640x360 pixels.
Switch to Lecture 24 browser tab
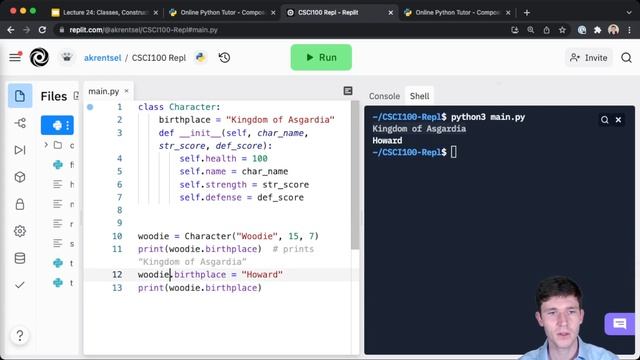[x=105, y=13]
